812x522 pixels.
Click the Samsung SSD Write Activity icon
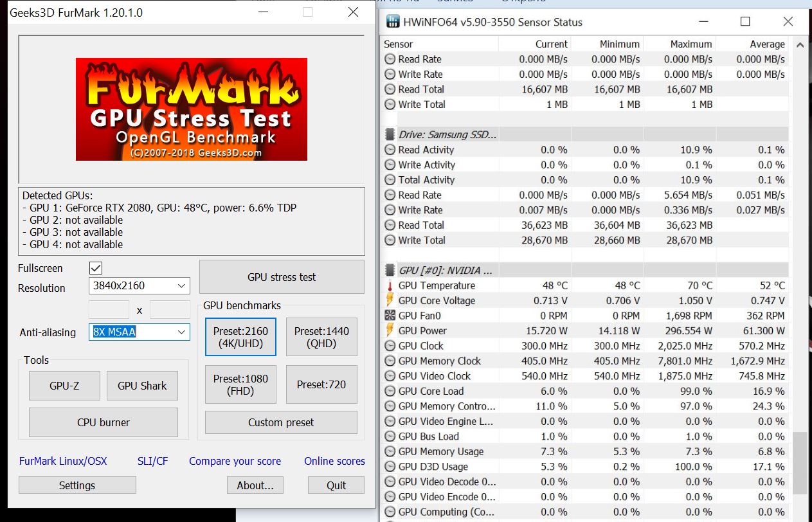[390, 165]
